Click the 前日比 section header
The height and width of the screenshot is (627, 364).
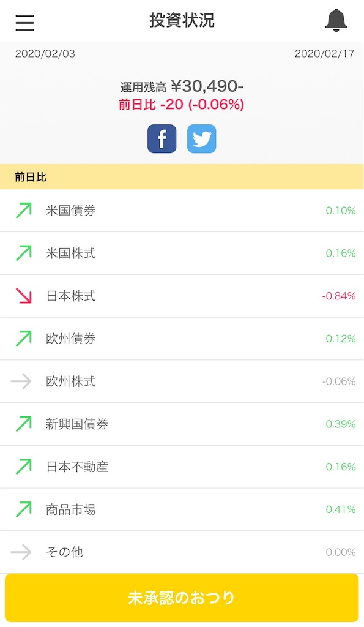coord(182,177)
